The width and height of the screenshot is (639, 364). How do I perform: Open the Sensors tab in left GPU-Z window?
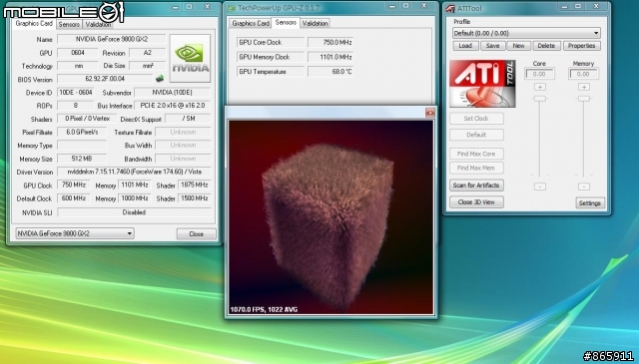tap(69, 24)
